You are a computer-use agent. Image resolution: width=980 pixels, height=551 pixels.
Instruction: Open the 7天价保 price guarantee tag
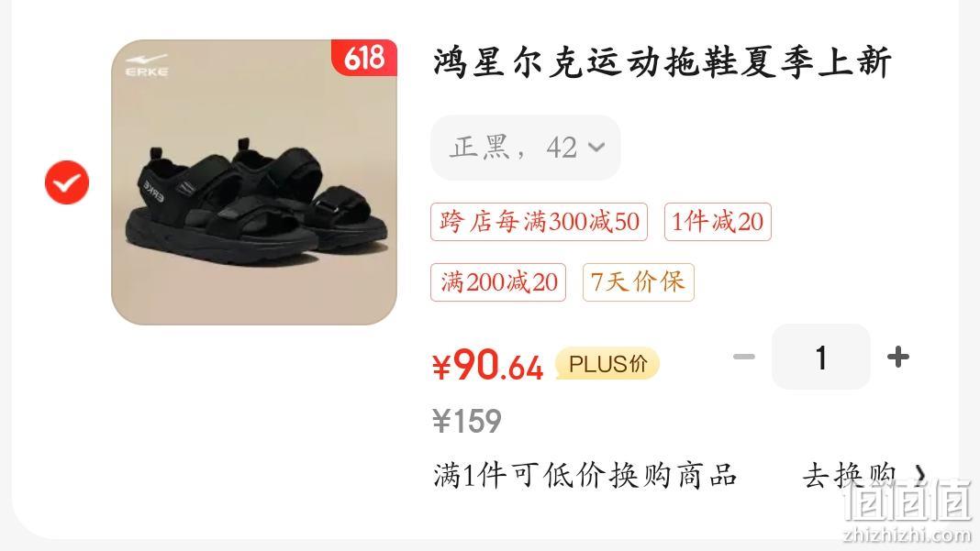point(638,282)
